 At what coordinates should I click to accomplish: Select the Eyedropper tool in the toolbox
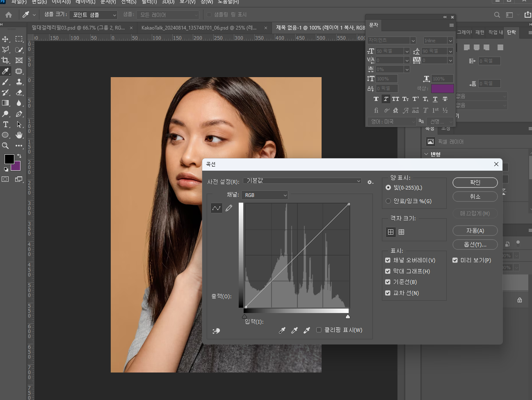pyautogui.click(x=6, y=71)
